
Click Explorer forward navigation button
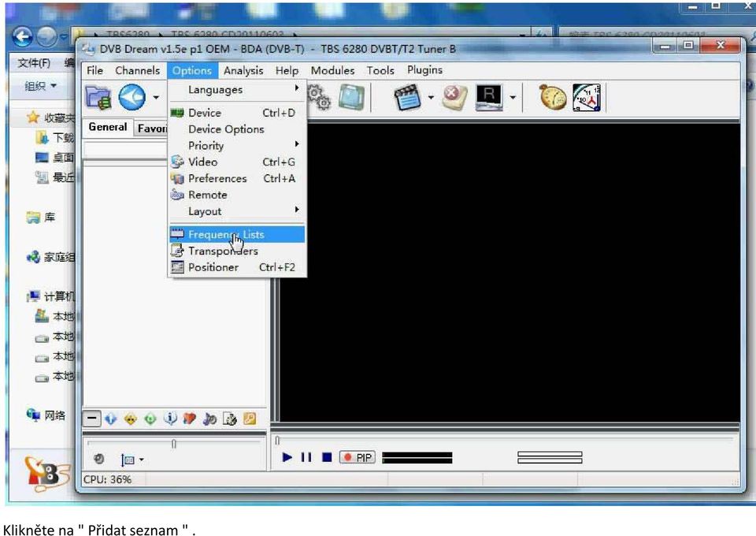[x=46, y=37]
